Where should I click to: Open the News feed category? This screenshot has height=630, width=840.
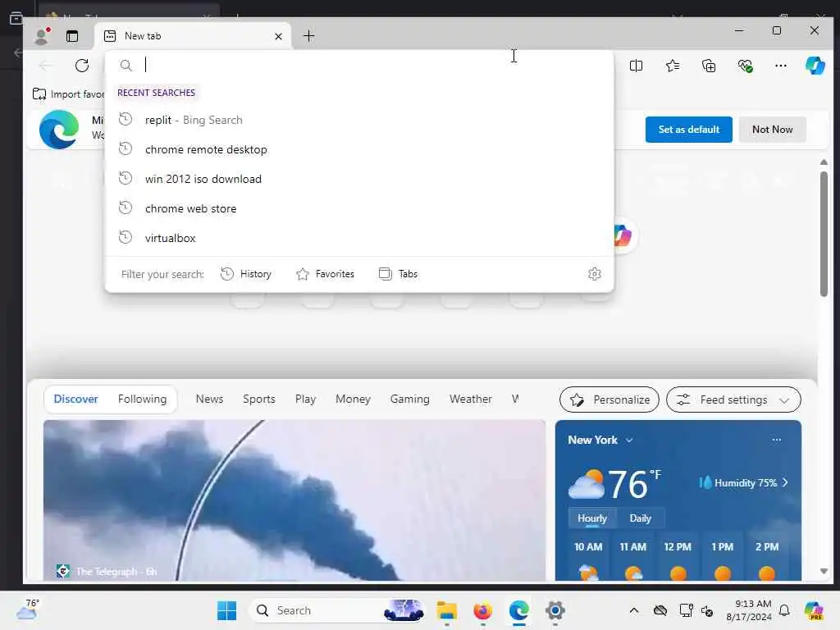pyautogui.click(x=209, y=399)
